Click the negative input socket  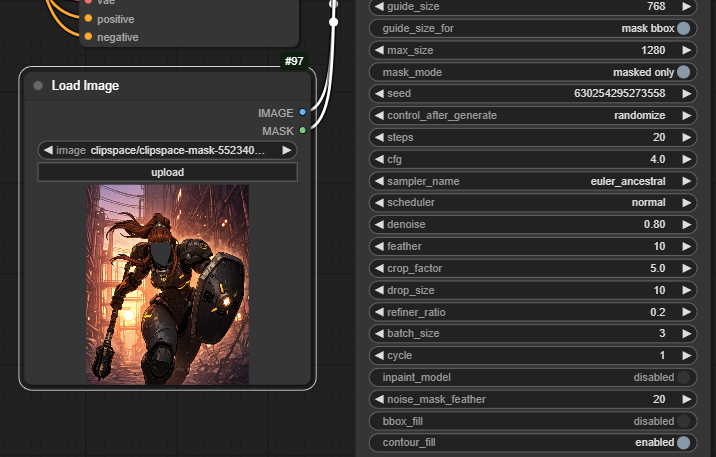click(88, 37)
